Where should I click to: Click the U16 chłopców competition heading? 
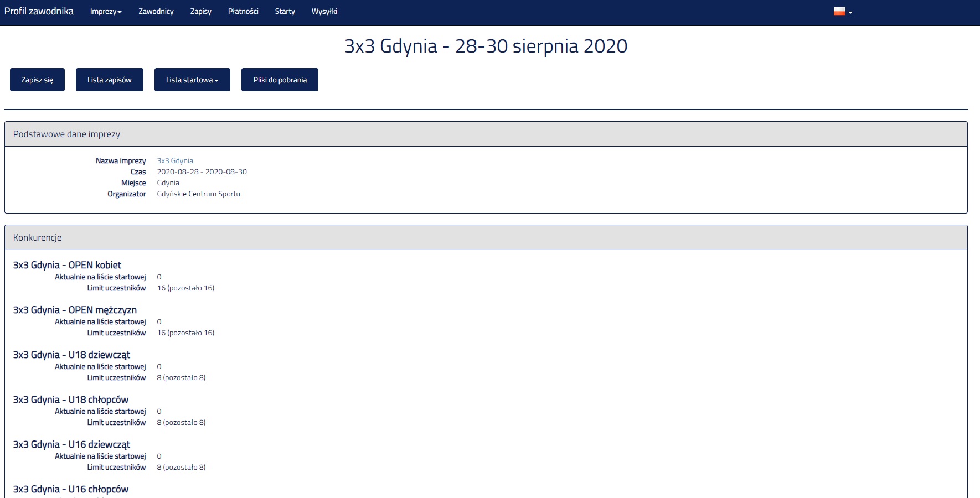(x=71, y=490)
